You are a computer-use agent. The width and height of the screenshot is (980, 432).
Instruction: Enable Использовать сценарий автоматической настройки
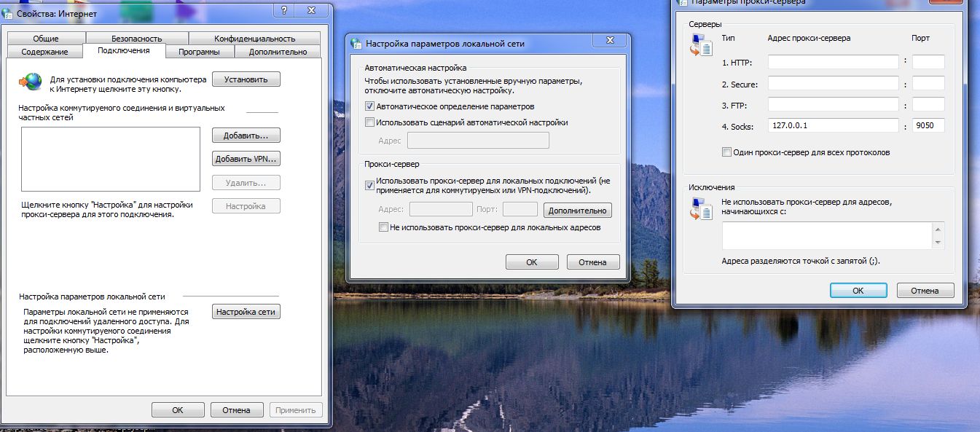[x=370, y=122]
